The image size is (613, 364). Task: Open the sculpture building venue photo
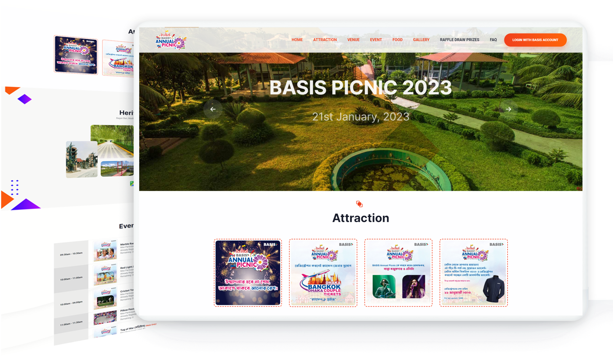tap(82, 159)
